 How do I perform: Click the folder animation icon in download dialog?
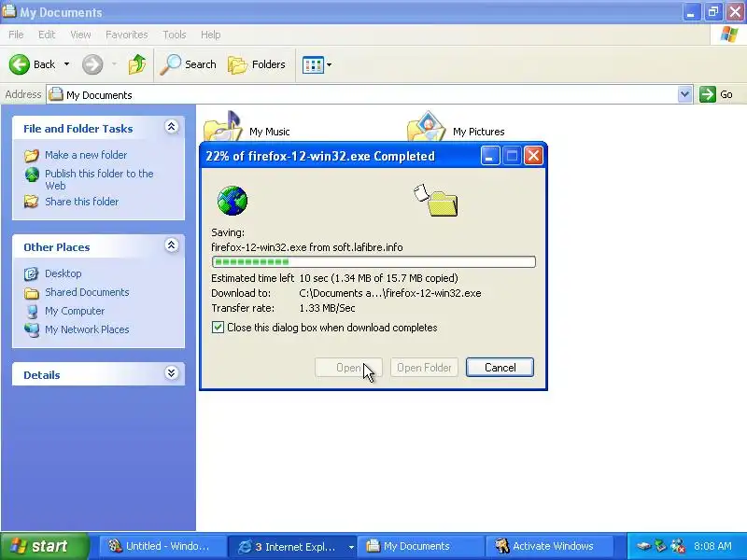[436, 201]
